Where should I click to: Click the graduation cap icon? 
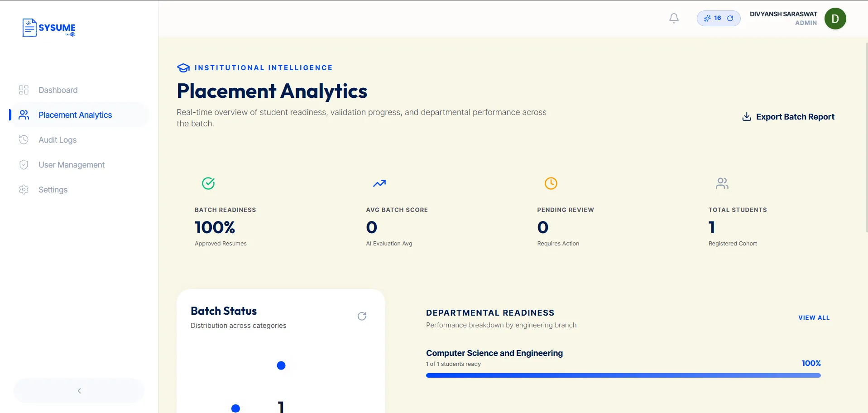click(x=183, y=68)
